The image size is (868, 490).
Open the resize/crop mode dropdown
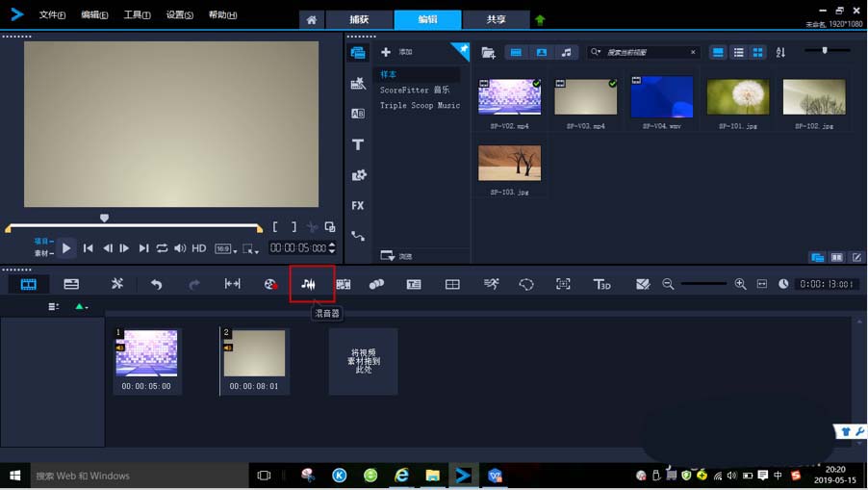pos(251,248)
